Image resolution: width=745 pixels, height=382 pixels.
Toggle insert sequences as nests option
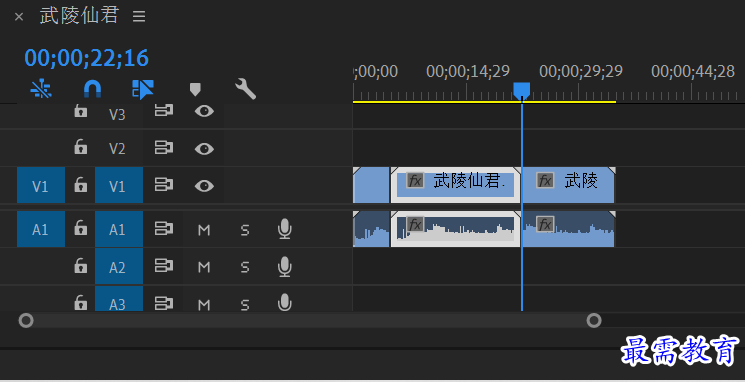click(x=41, y=89)
